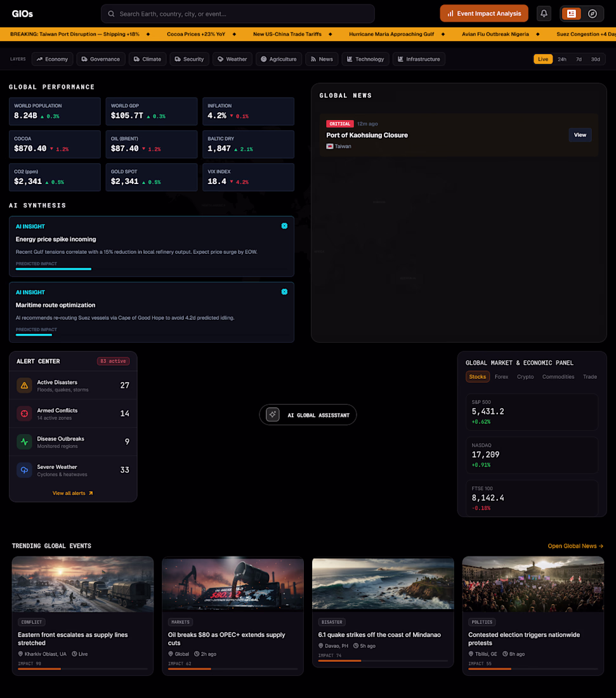Toggle the Agriculture layer
Screen dimensions: 616x698
[279, 59]
